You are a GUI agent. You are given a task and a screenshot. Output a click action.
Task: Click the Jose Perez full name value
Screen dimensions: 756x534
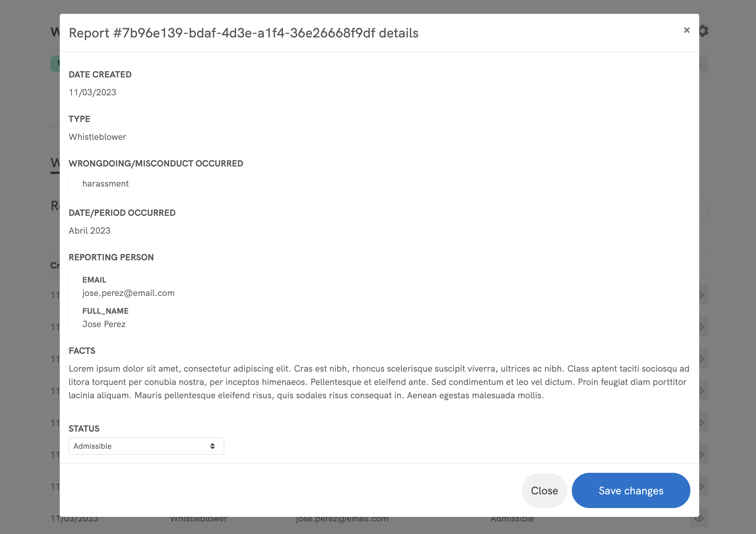pos(104,324)
